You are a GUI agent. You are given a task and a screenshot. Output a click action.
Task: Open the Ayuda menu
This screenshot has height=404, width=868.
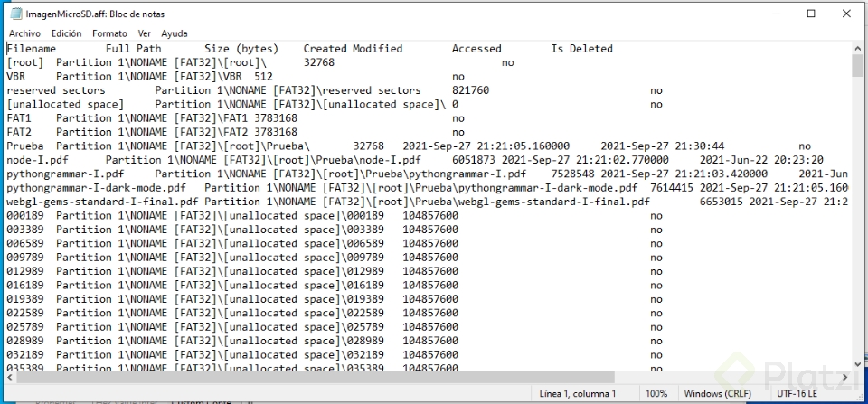point(175,33)
